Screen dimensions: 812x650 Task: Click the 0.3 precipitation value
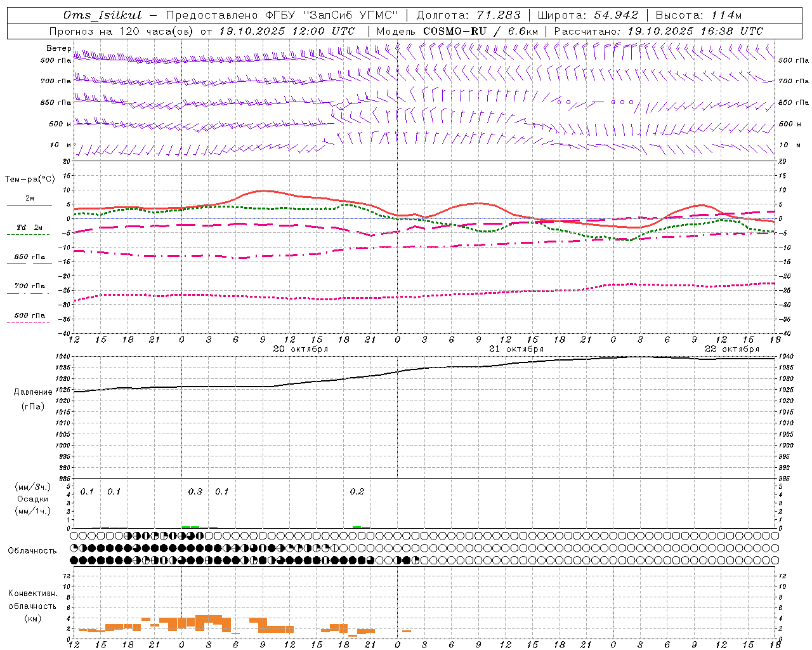pyautogui.click(x=195, y=492)
